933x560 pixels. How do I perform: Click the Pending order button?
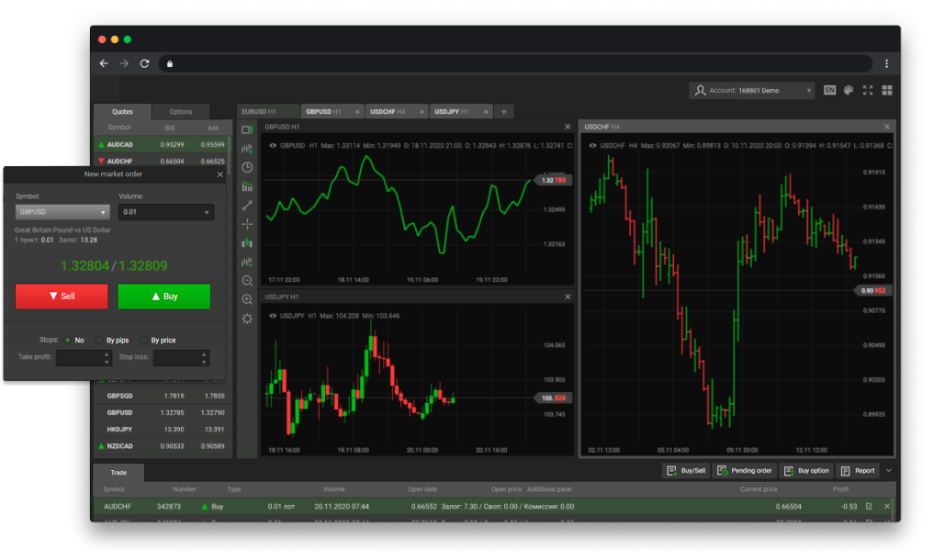pyautogui.click(x=744, y=471)
